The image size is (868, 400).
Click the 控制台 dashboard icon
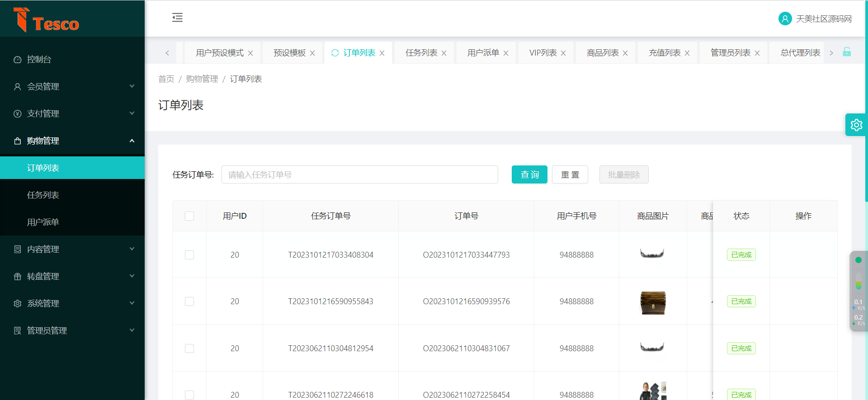click(18, 60)
